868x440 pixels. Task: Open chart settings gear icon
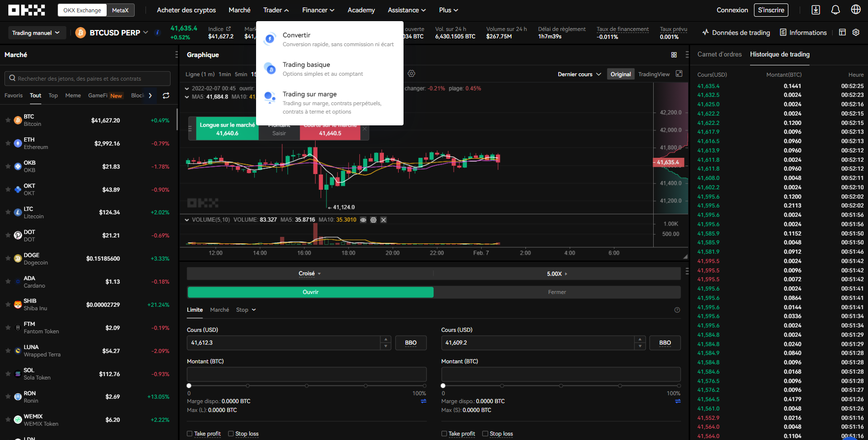(x=411, y=74)
